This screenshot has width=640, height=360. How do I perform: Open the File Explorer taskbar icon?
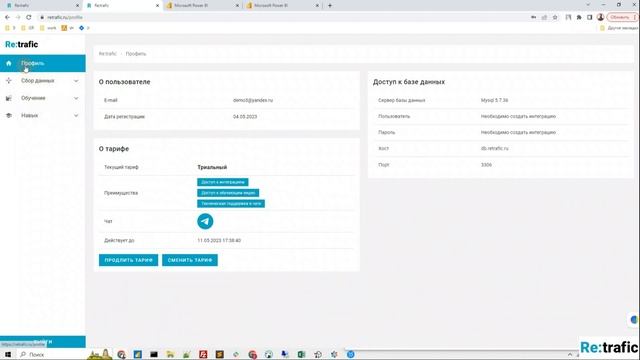[170, 354]
